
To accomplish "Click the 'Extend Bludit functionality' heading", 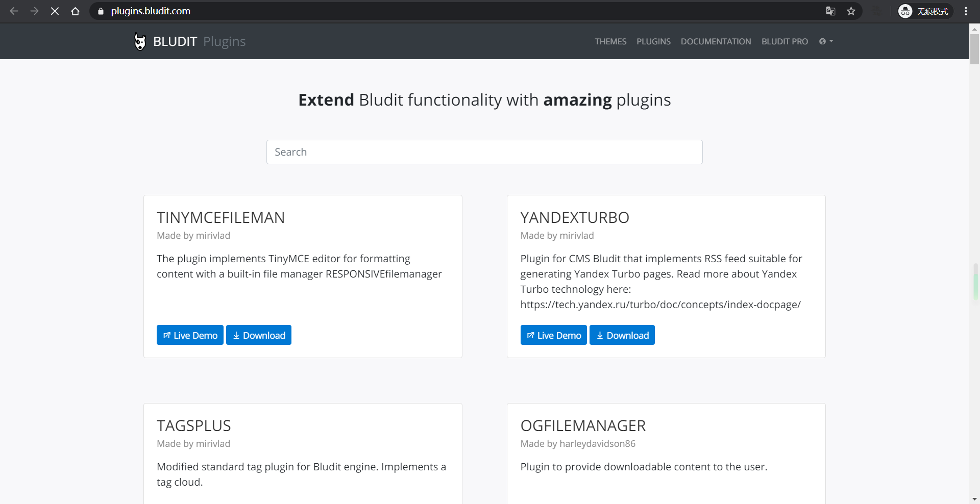I will point(484,100).
